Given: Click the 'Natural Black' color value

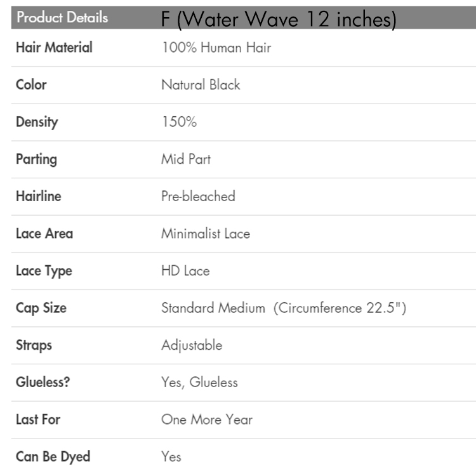Looking at the screenshot, I should (201, 84).
